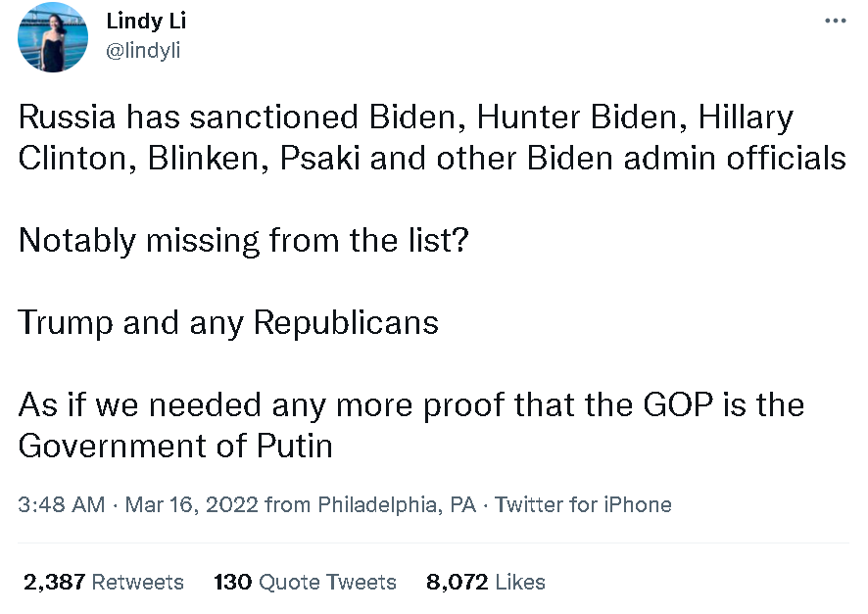Viewport: 868px width, 614px height.
Task: Click the @lindyli handle
Action: [143, 51]
